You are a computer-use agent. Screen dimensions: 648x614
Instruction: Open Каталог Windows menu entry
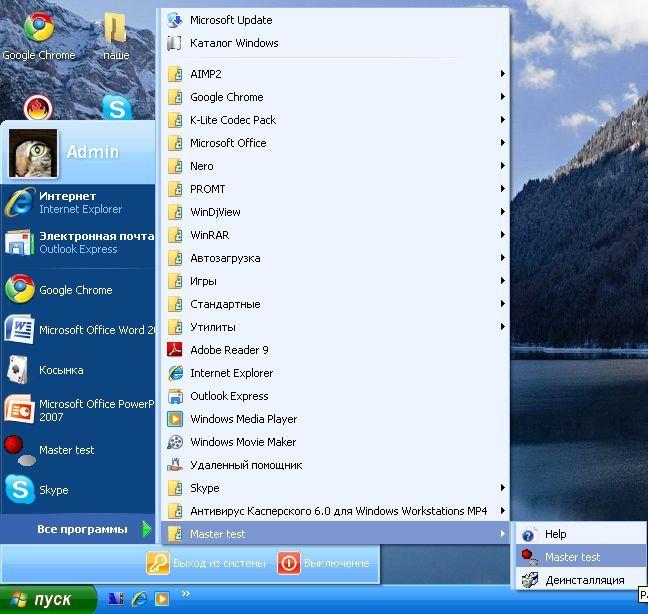click(335, 43)
